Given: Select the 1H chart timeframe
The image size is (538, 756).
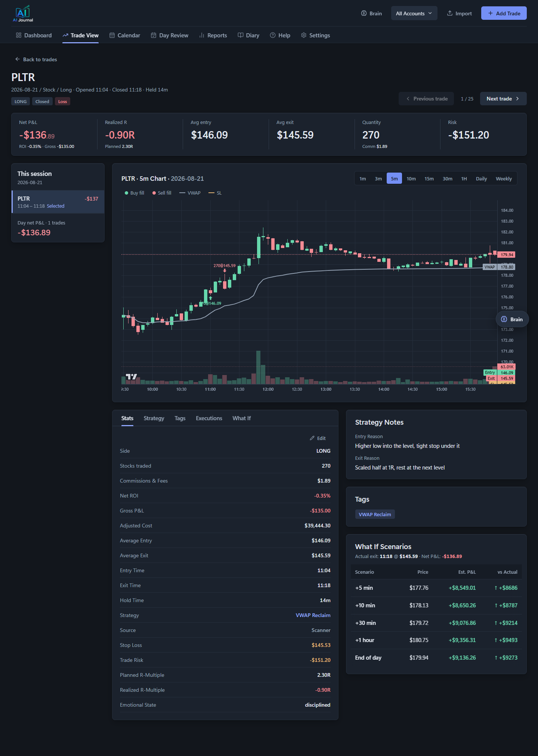Looking at the screenshot, I should coord(464,179).
